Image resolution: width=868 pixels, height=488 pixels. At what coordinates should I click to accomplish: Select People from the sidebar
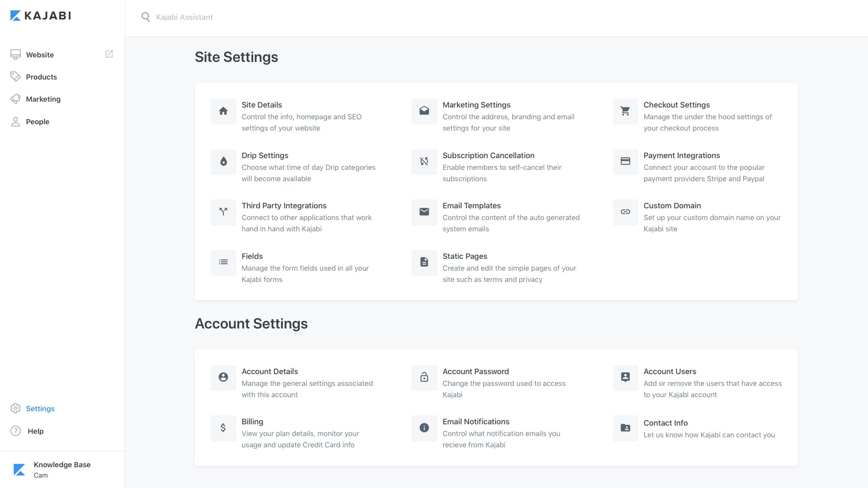point(38,122)
